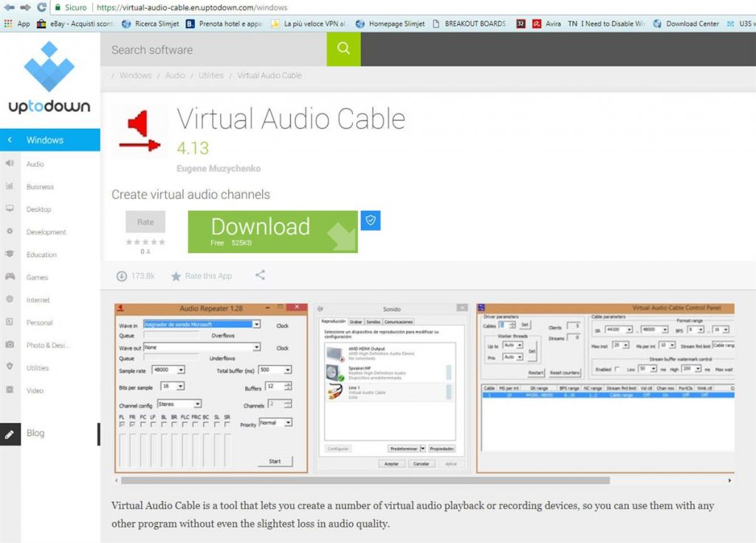Open the Games category gamepad icon
Screen dimensions: 756x543
(x=10, y=276)
